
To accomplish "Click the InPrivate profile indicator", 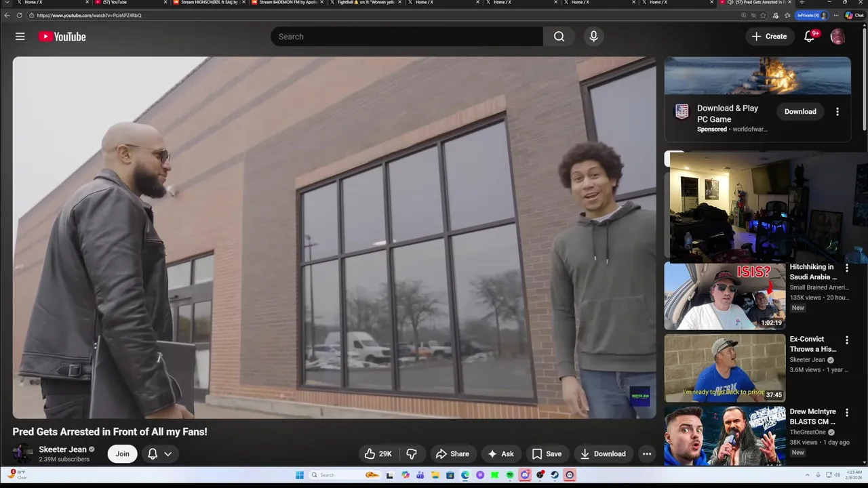I will point(812,15).
